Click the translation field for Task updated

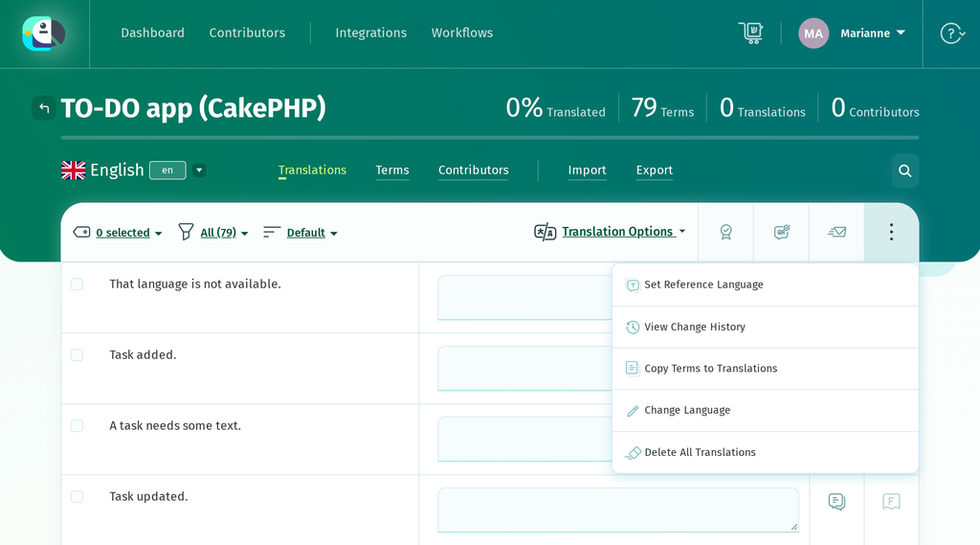618,510
